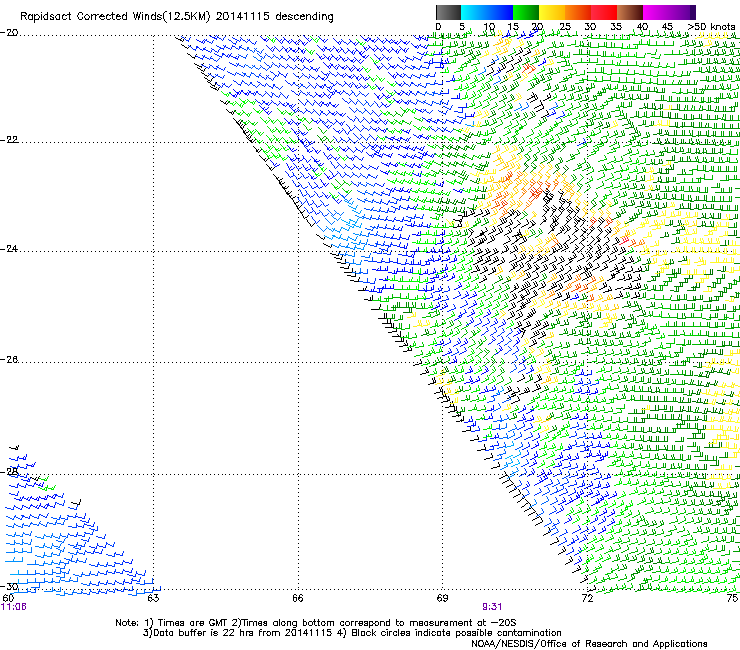
Task: Click the '-26' latitude axis label
Action: point(9,360)
